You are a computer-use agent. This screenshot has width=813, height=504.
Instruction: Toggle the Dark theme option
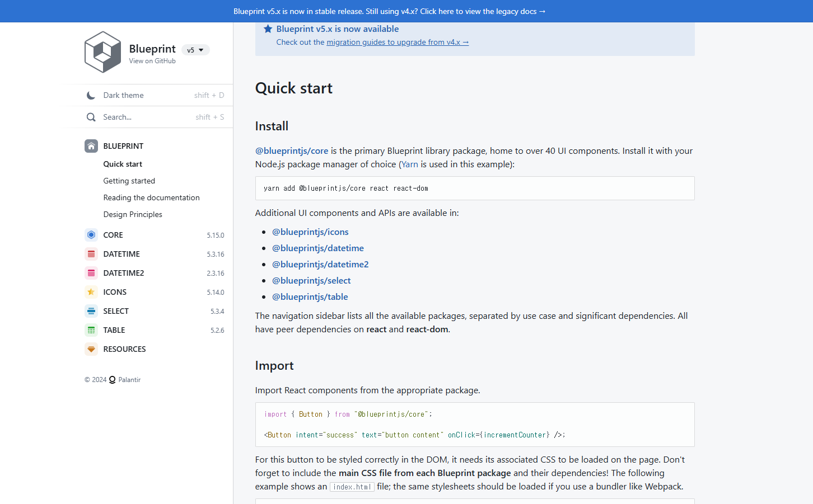(155, 95)
